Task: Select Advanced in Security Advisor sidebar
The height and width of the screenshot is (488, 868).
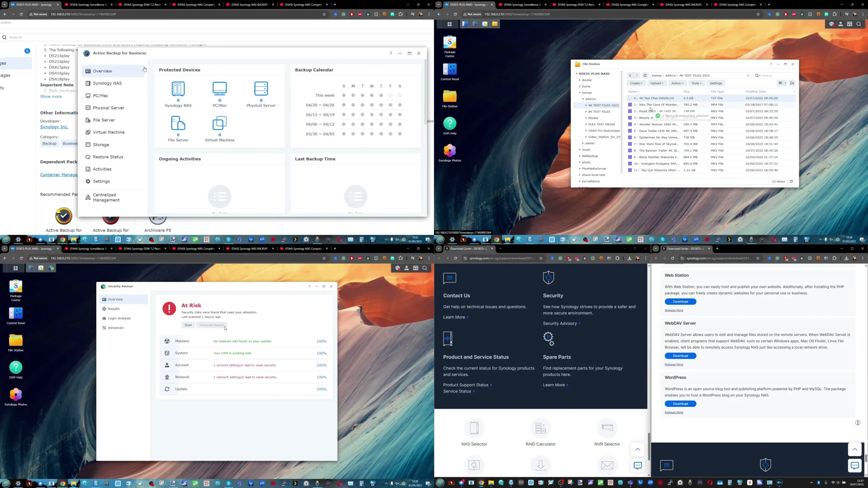Action: click(x=123, y=328)
